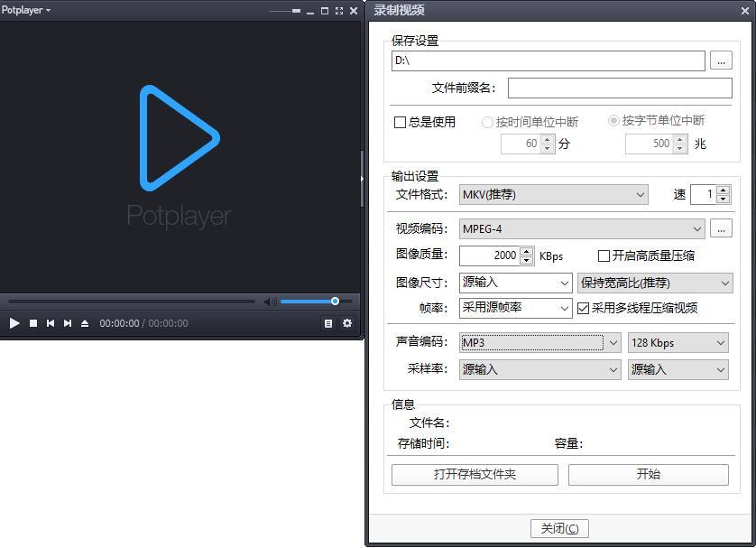Viewport: 756px width, 548px height.
Task: Click 打开存档文件夹 button
Action: [474, 474]
